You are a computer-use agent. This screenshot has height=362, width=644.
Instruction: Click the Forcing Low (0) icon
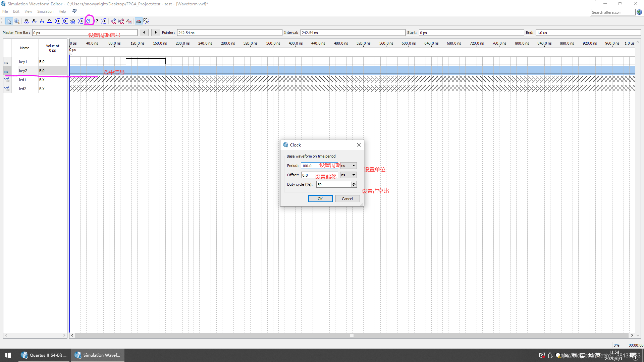pyautogui.click(x=34, y=21)
